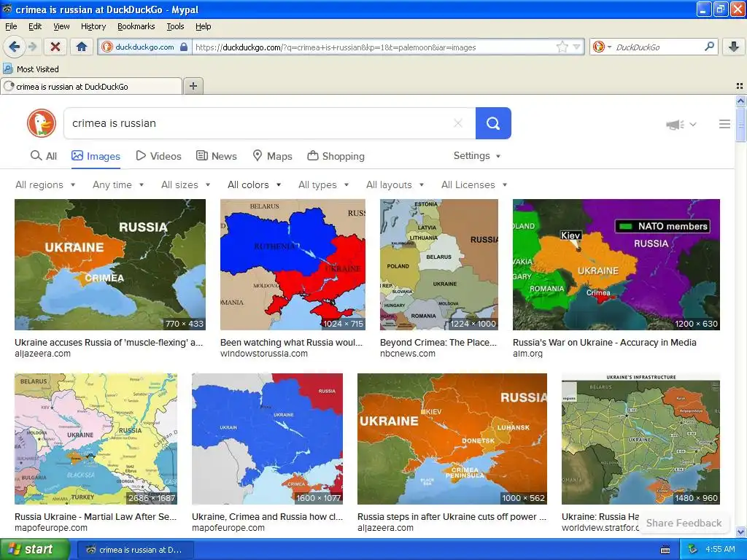Open the 1600 × 1077 blue Ukraine map
The image size is (747, 560).
(x=267, y=438)
